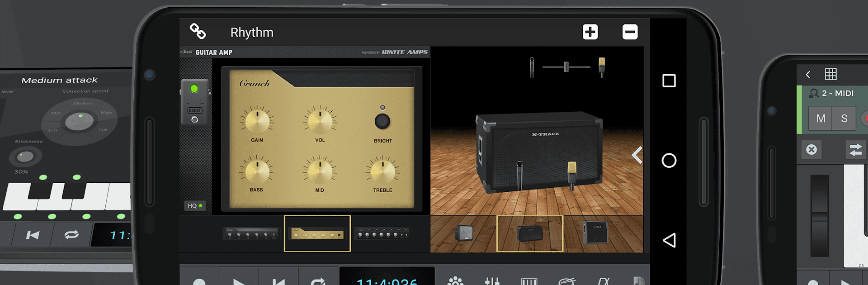This screenshot has width=868, height=285.
Task: Click the X close icon, right phone
Action: 811,149
